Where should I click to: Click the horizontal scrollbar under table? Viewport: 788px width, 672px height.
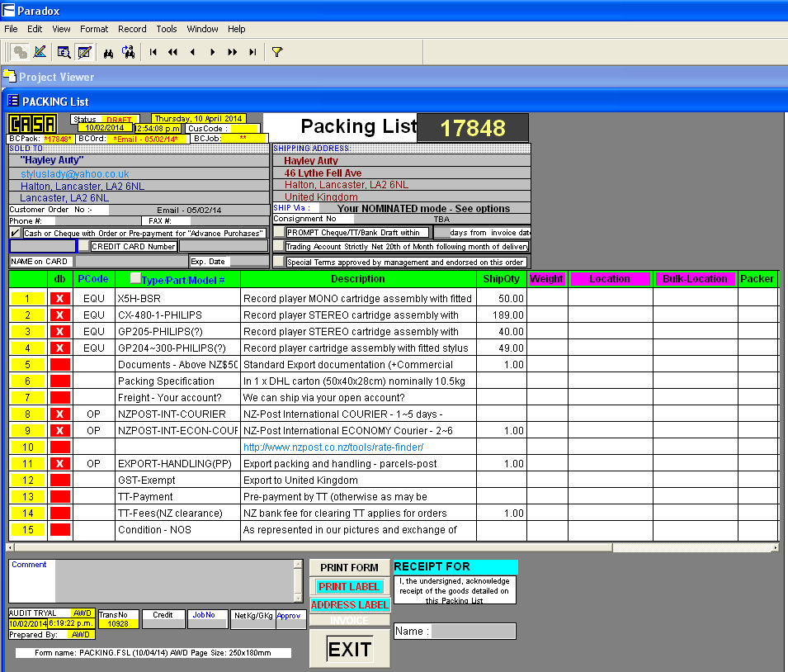(392, 547)
